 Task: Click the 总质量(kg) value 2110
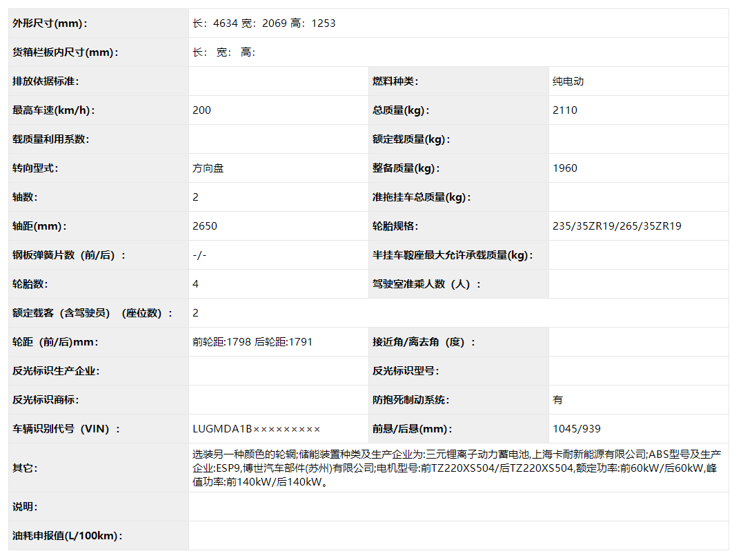pos(564,110)
